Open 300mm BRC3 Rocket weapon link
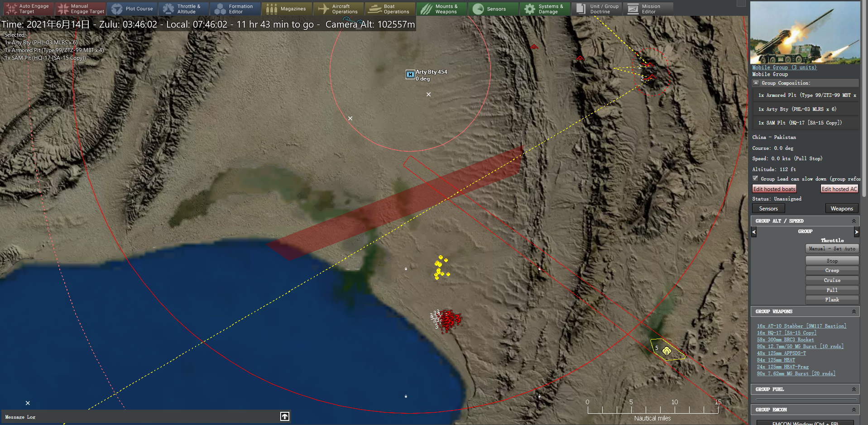Screen dimensions: 868x425 [x=785, y=339]
